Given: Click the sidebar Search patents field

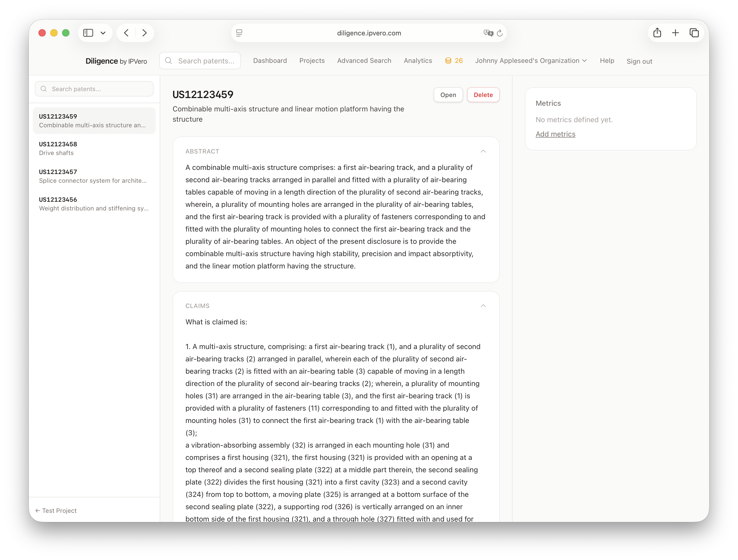Looking at the screenshot, I should (94, 89).
